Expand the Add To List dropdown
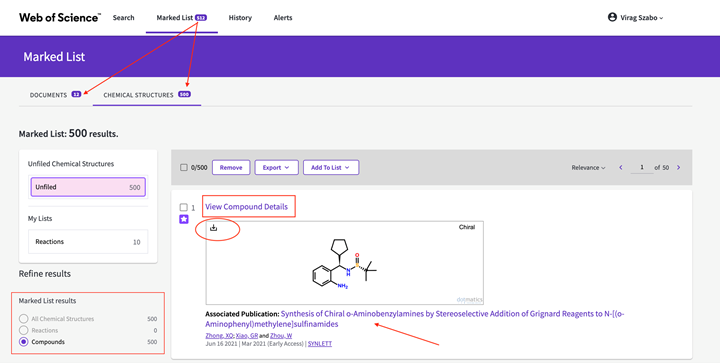Screen dimensions: 720x363 (331, 168)
